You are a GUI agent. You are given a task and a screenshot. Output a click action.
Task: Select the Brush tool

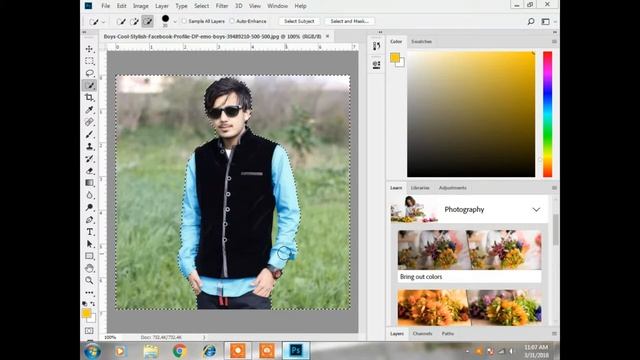pyautogui.click(x=89, y=134)
